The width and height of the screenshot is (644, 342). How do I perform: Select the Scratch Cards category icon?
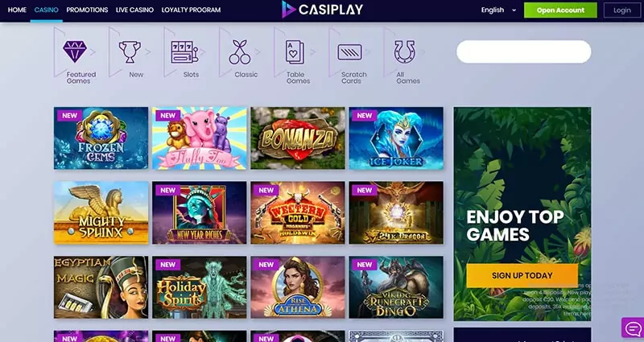coord(349,52)
